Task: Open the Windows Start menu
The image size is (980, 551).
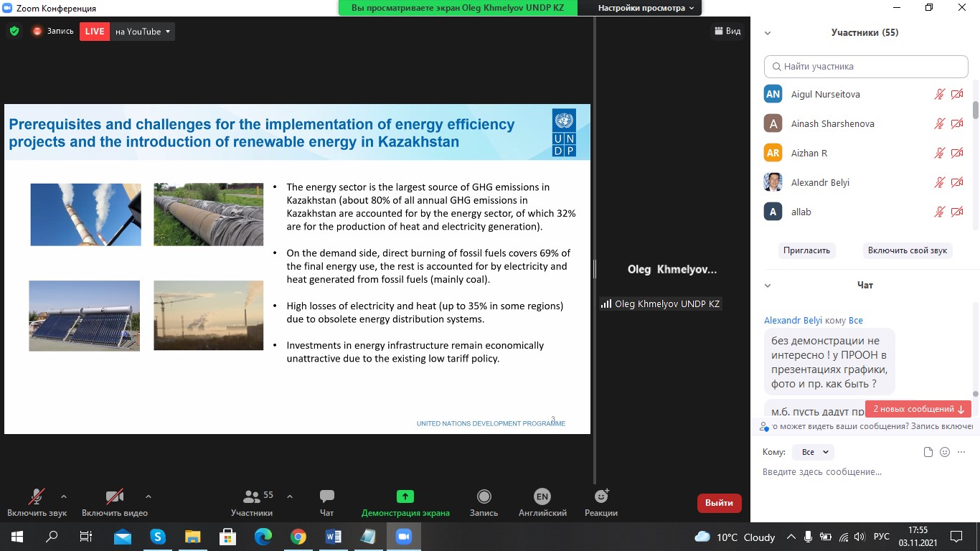Action: (x=17, y=537)
